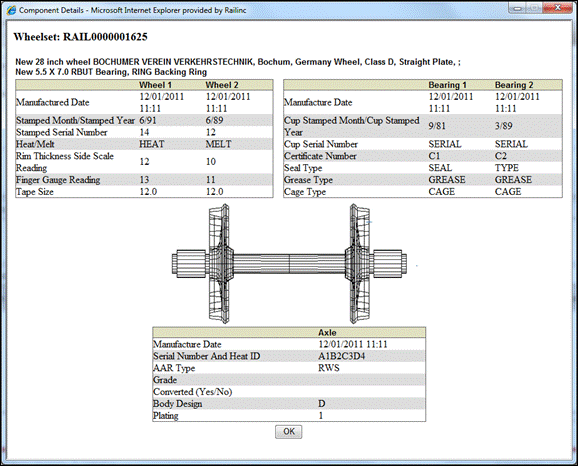The height and width of the screenshot is (466, 578).
Task: Click the Finger Gauge Reading row label
Action: 58,180
